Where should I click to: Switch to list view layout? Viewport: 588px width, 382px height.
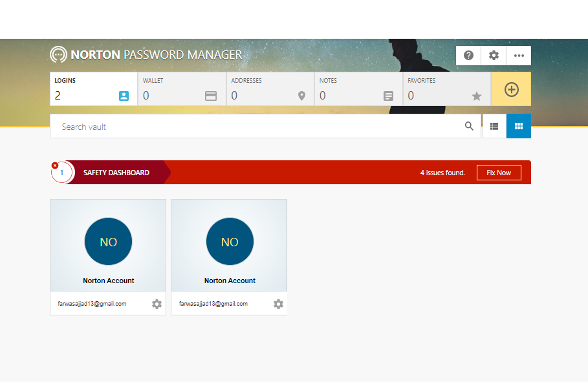[x=494, y=126]
